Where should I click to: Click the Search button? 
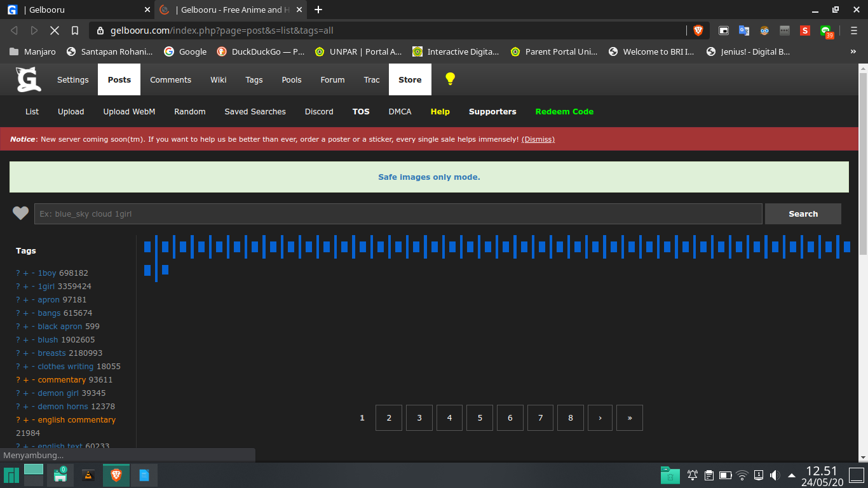tap(803, 213)
